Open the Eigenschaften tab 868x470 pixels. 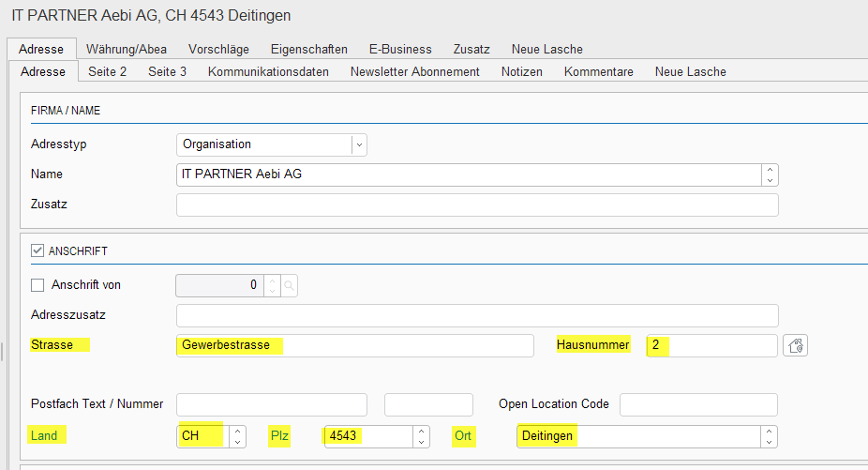click(x=309, y=50)
